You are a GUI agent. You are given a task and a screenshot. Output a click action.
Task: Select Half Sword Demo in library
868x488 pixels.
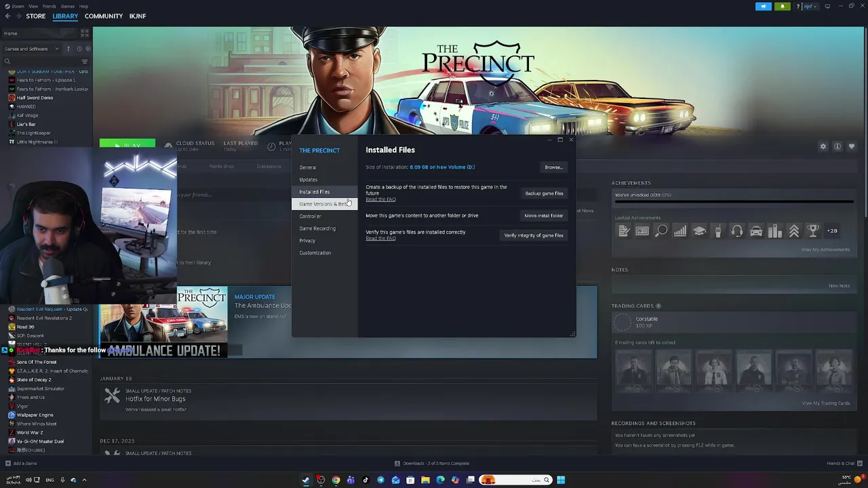(x=35, y=98)
